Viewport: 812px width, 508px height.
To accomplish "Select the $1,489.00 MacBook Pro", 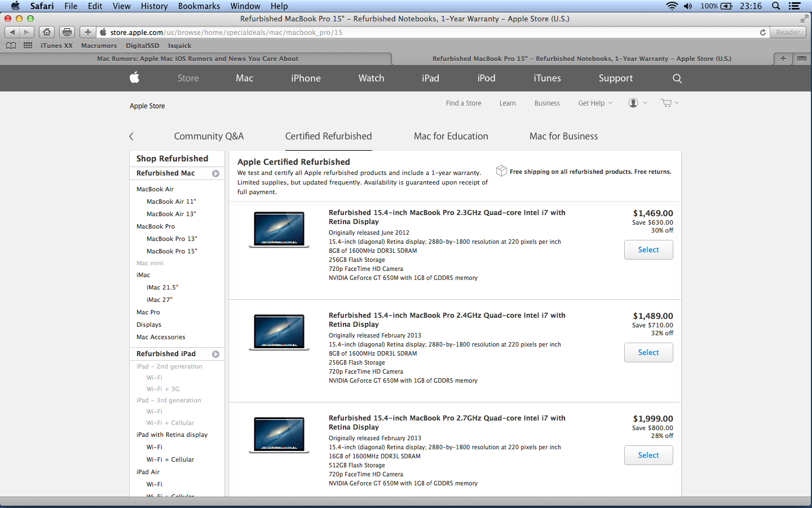I will [648, 352].
